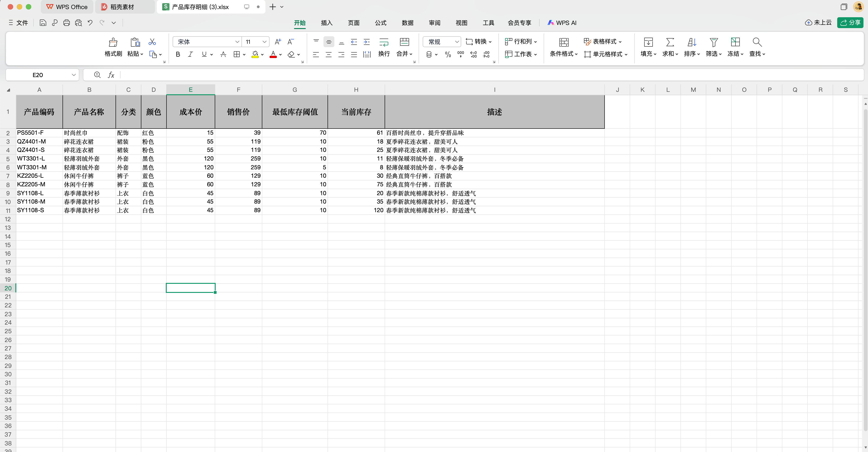The image size is (868, 452).
Task: Open the number format 常规 dropdown
Action: coord(457,42)
